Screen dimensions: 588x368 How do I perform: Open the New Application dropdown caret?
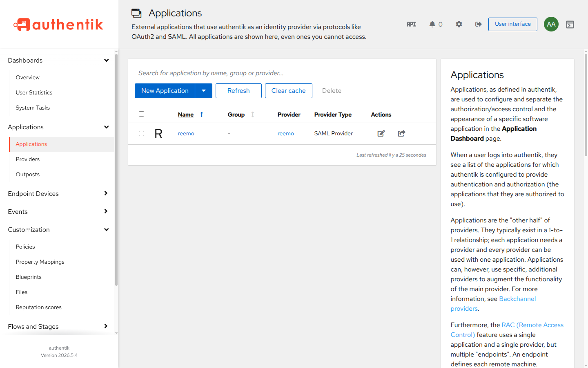tap(204, 91)
